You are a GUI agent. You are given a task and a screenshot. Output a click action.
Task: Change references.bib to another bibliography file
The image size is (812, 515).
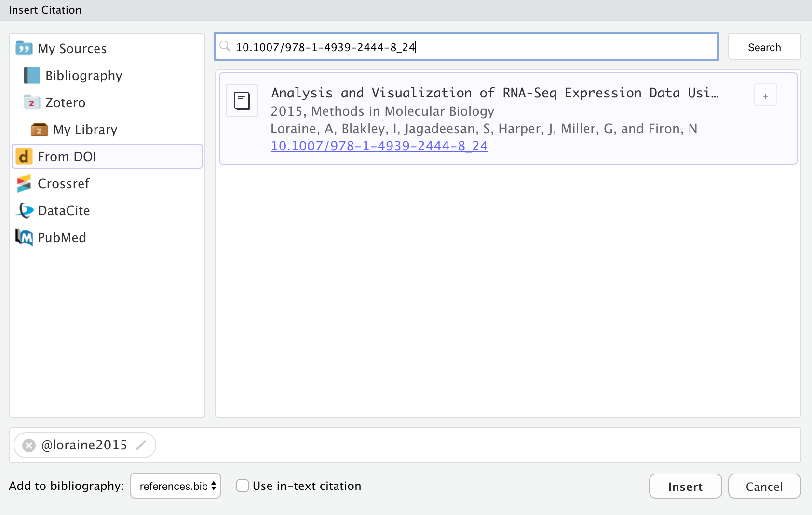point(175,486)
